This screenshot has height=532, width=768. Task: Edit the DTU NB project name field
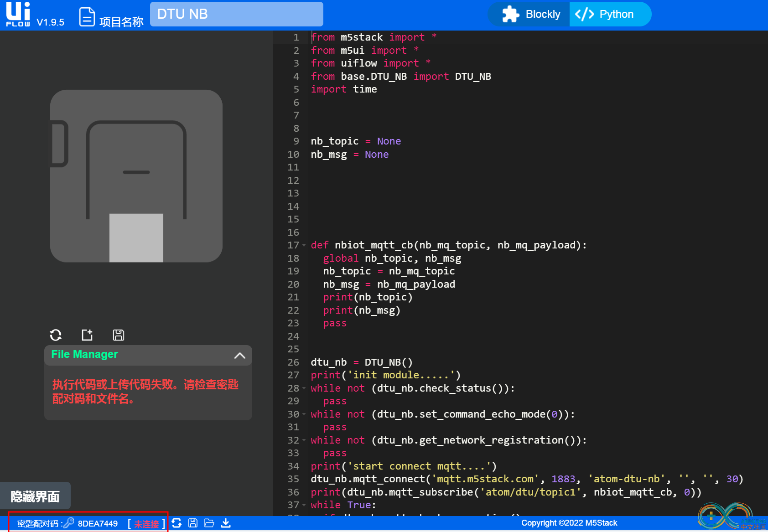tap(236, 14)
